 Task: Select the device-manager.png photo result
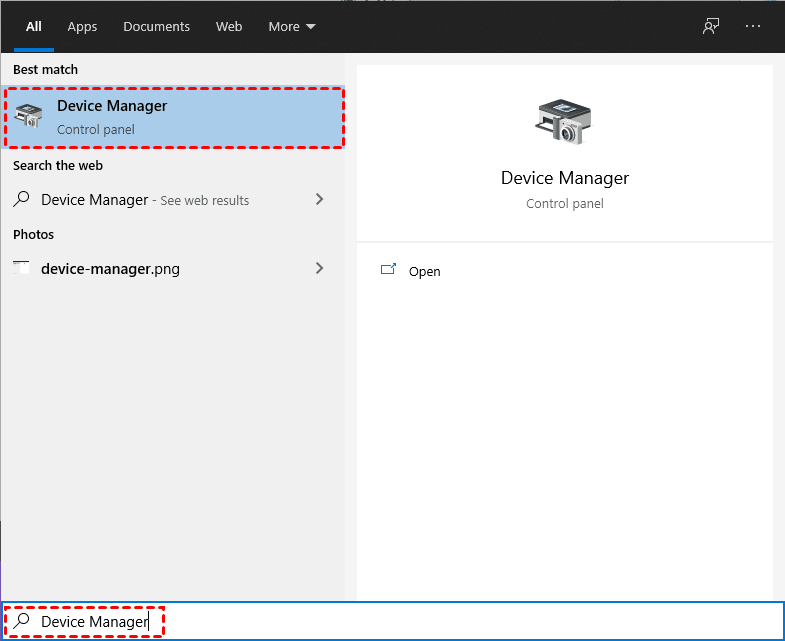[x=110, y=268]
